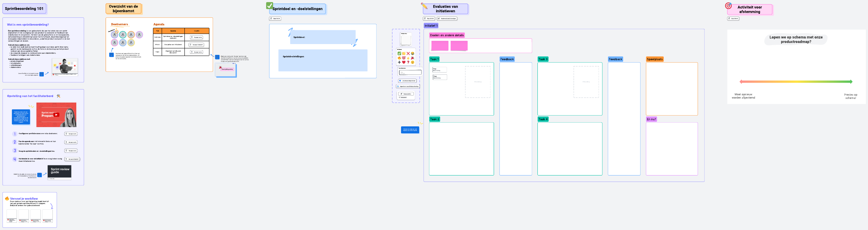This screenshot has height=230, width=868.
Task: Click the green checkmark emoji sticker
Action: pyautogui.click(x=399, y=53)
